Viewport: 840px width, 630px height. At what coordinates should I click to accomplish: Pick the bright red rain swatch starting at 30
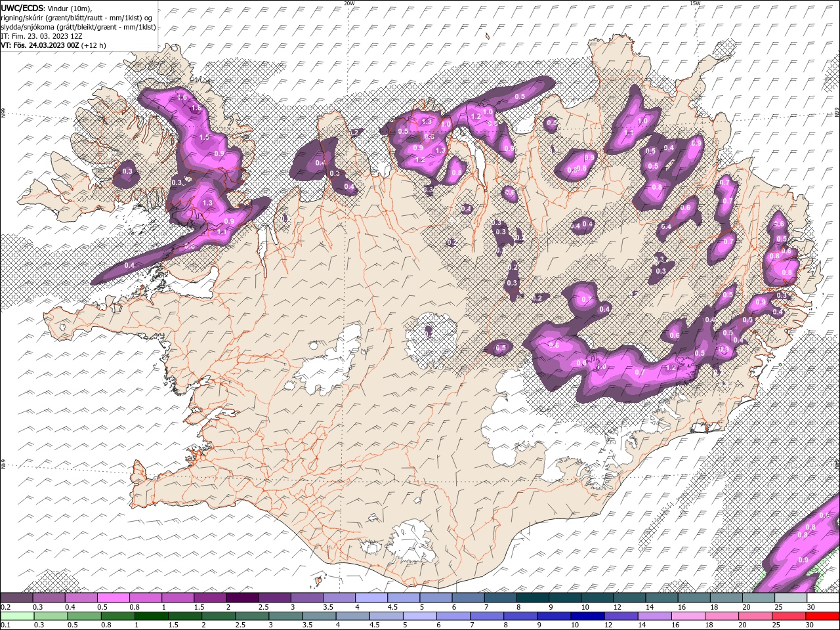pos(822,616)
